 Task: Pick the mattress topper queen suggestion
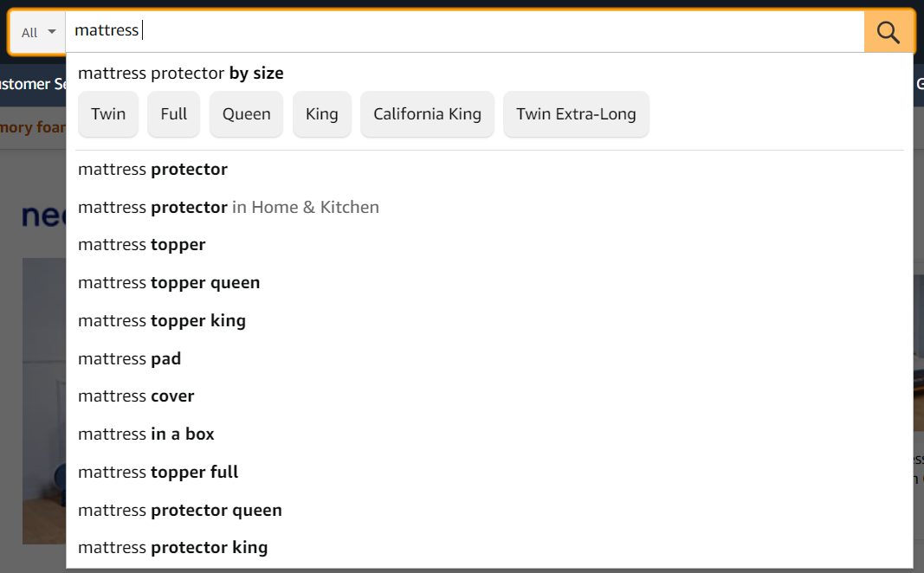tap(169, 283)
